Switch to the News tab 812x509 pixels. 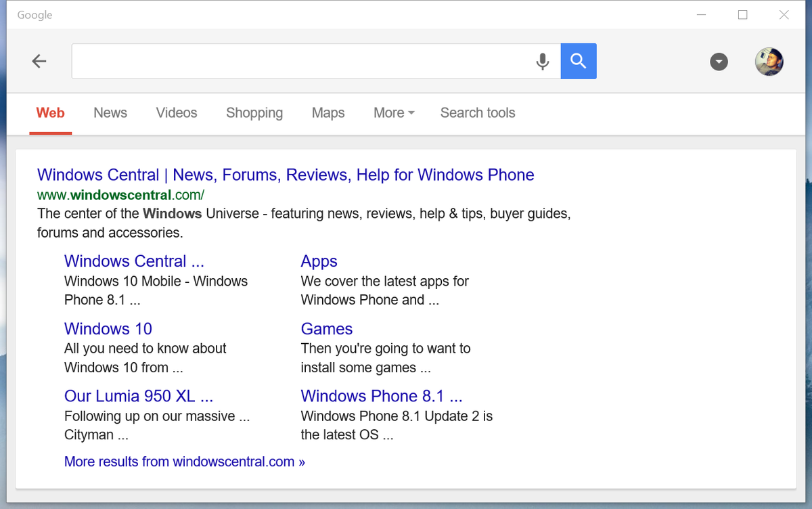[x=110, y=112]
